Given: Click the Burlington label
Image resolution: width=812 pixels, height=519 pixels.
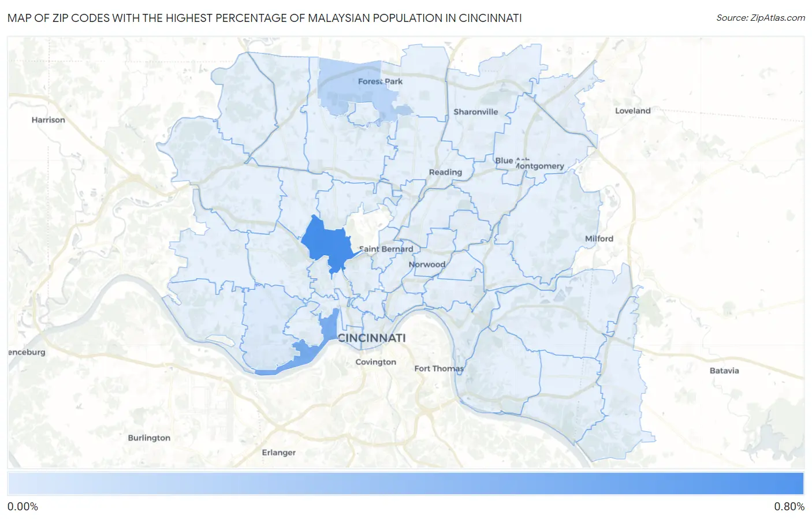Looking at the screenshot, I should click(x=149, y=438).
